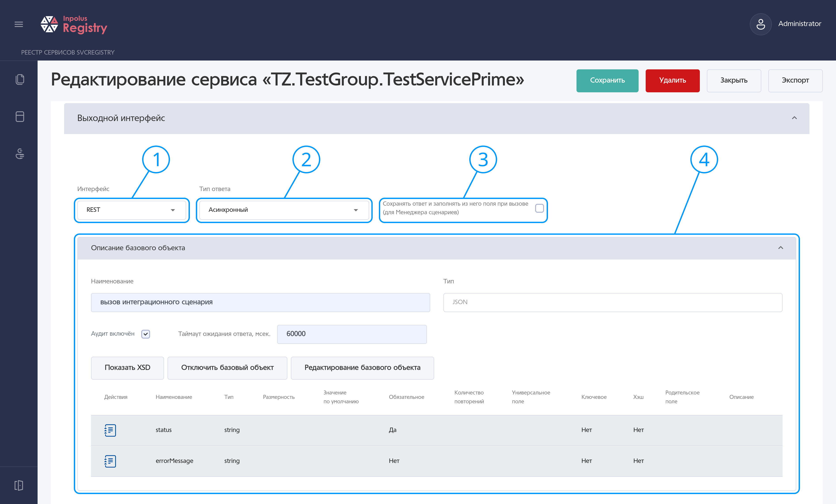
Task: Click the Administrator username
Action: pyautogui.click(x=800, y=24)
